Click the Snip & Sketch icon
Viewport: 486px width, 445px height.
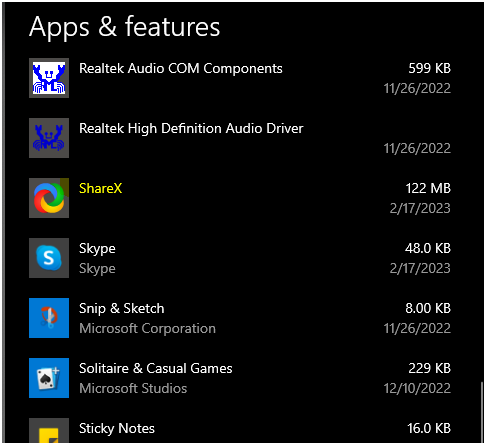click(x=49, y=318)
